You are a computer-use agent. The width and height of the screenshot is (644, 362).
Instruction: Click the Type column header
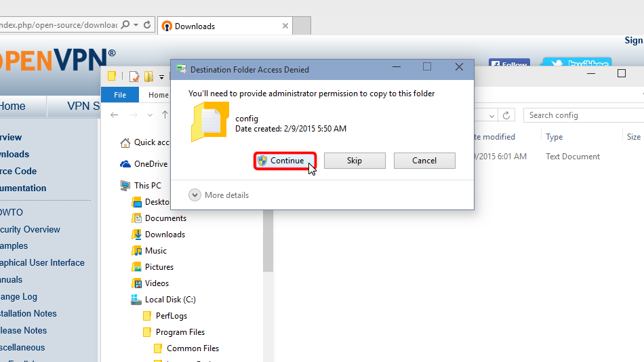pos(555,137)
